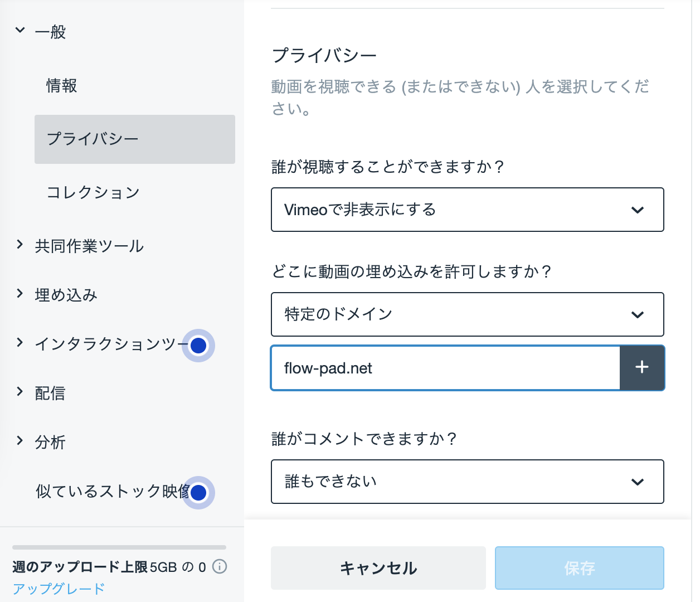Screen dimensions: 700x602
Task: Open the 特定のドメイン embed dropdown
Action: [467, 314]
